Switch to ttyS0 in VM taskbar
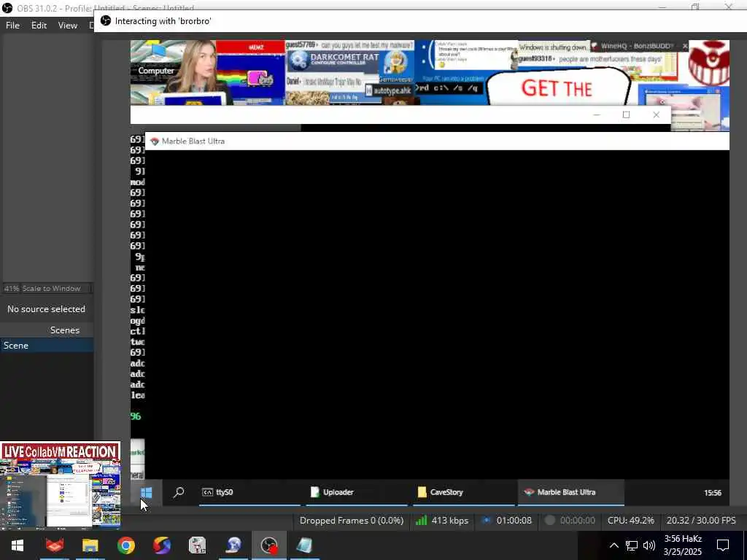The image size is (747, 560). (x=249, y=492)
